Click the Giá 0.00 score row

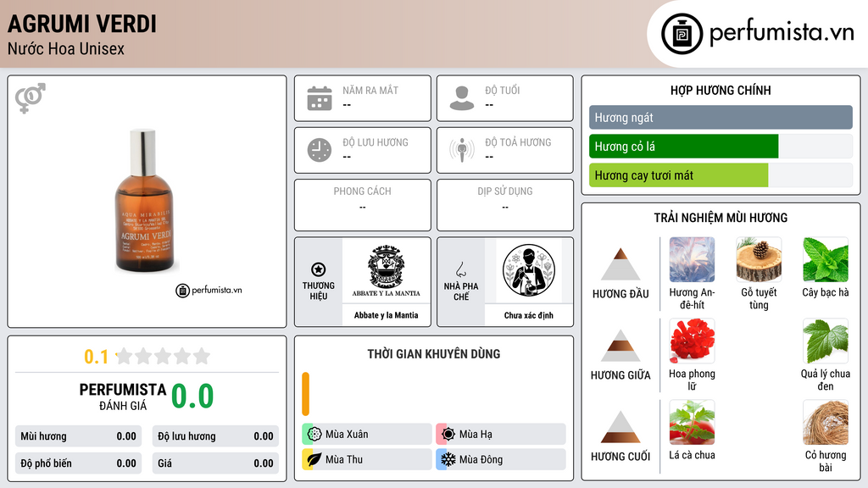215,463
